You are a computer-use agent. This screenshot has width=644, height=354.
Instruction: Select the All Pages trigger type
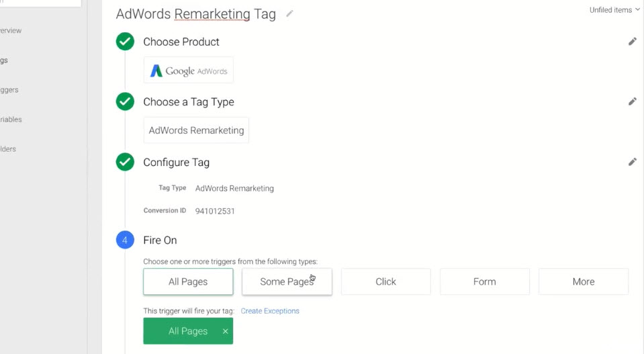coord(188,281)
